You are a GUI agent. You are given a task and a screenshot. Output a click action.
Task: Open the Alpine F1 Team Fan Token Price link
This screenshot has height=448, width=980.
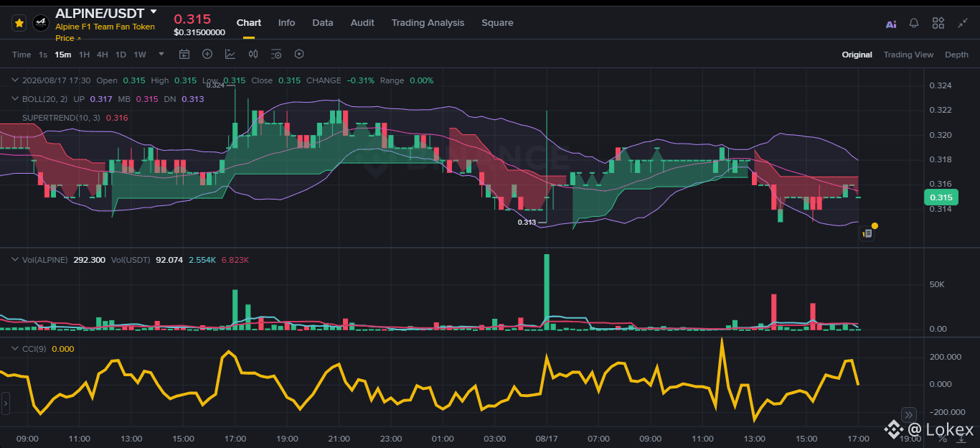pyautogui.click(x=105, y=32)
